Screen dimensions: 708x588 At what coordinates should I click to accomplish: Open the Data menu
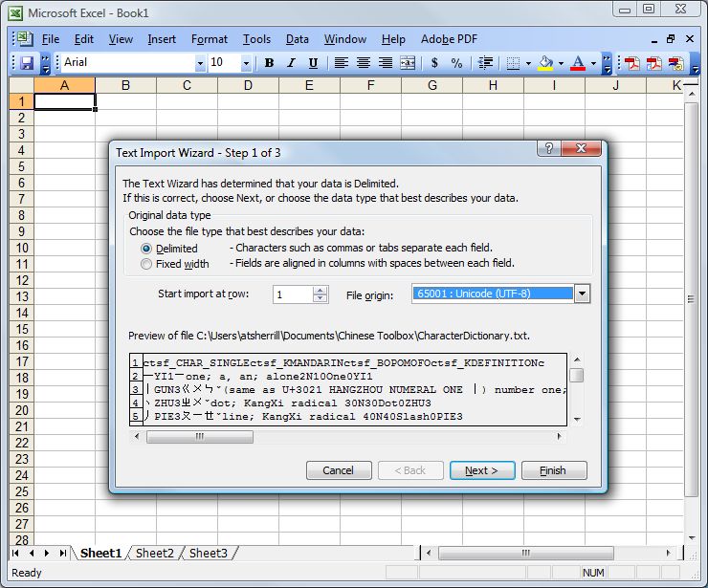coord(297,39)
